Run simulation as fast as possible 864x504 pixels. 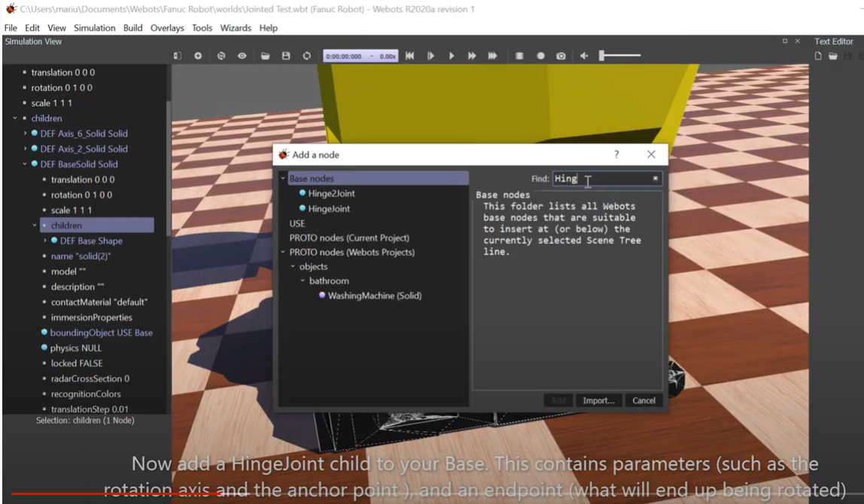pos(493,56)
